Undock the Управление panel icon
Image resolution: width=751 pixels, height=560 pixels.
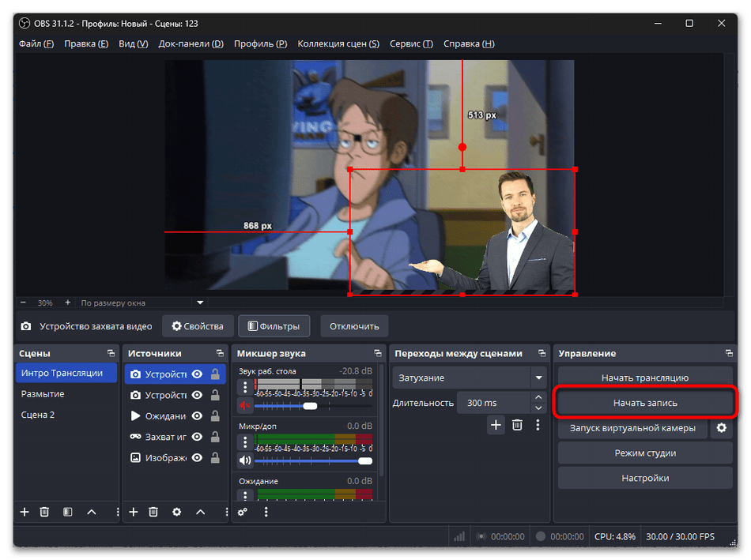coord(729,353)
